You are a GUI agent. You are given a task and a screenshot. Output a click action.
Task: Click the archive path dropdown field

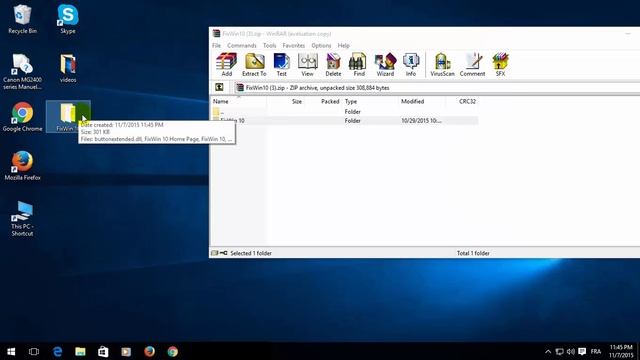click(437, 87)
